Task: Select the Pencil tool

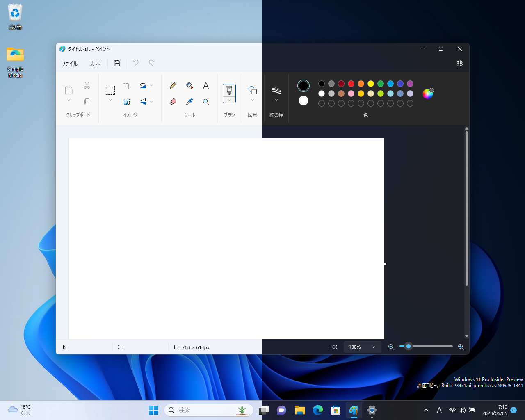Action: pyautogui.click(x=173, y=85)
